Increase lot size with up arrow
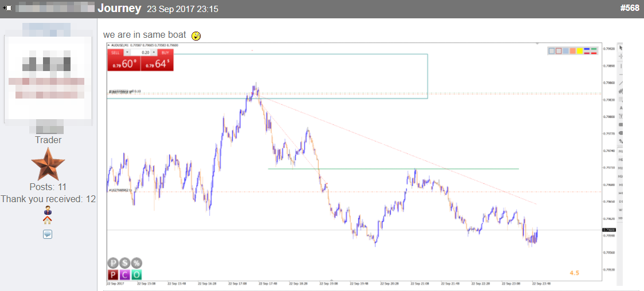The height and width of the screenshot is (291, 644). pos(154,53)
